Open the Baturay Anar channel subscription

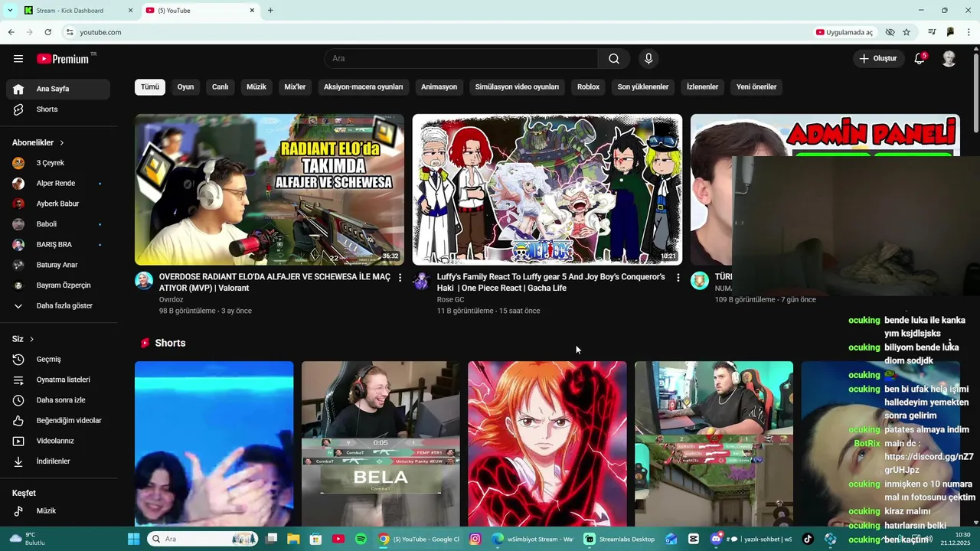pyautogui.click(x=58, y=265)
